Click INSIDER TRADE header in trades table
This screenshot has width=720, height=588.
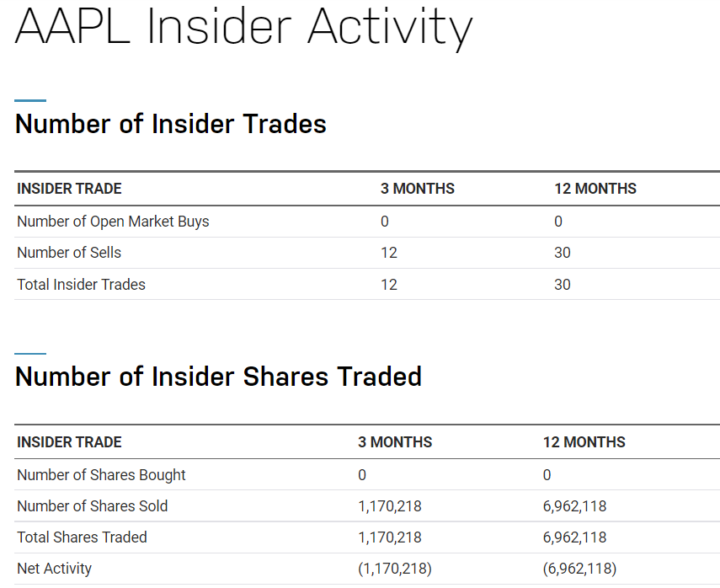click(69, 189)
